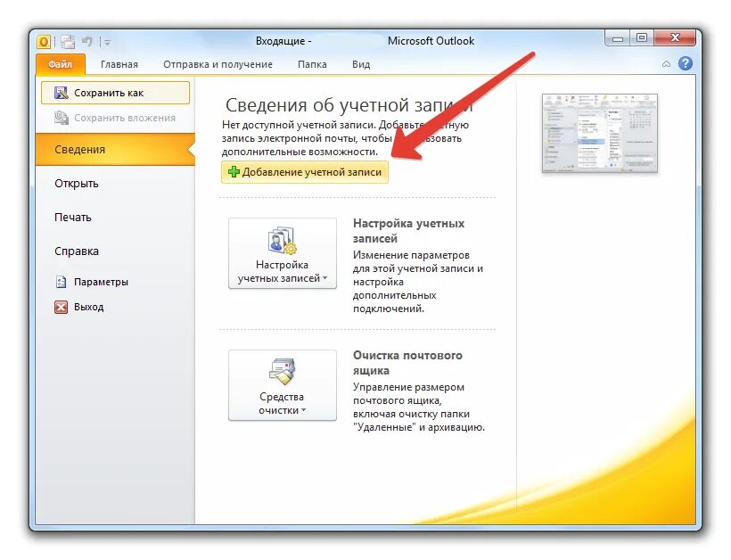Open Outlook help with the question mark icon
Image resolution: width=731 pixels, height=560 pixels.
tap(685, 63)
